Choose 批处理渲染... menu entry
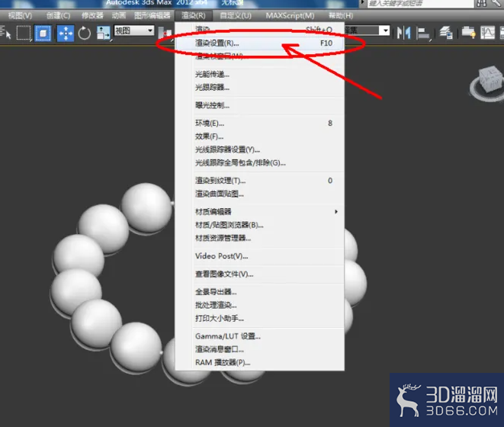This screenshot has width=504, height=427. pyautogui.click(x=260, y=305)
